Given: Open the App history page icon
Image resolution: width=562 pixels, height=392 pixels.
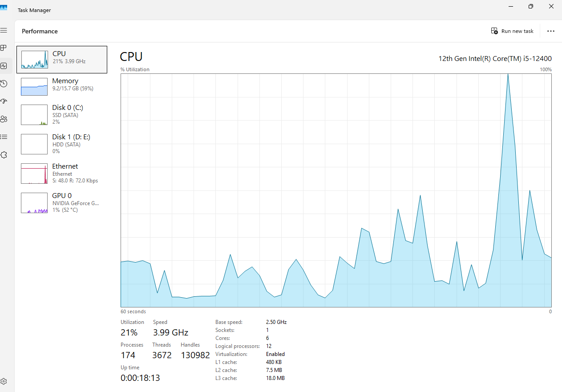Looking at the screenshot, I should tap(4, 84).
